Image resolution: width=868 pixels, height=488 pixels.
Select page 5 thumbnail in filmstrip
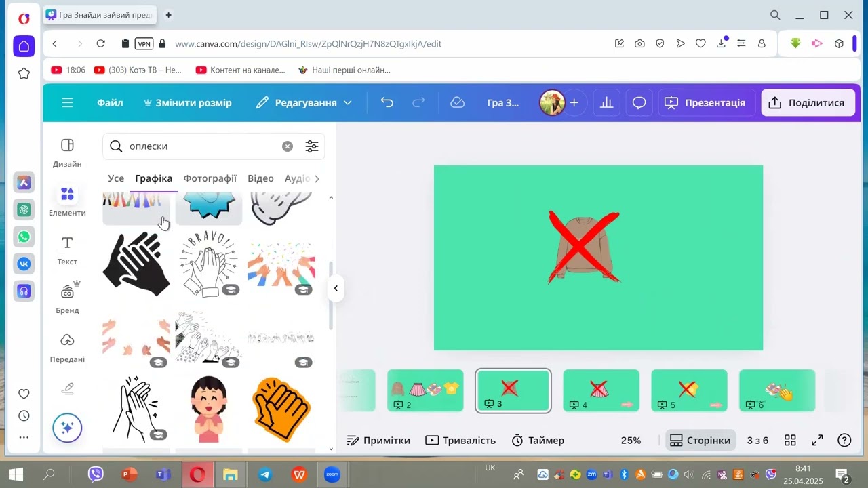(689, 390)
